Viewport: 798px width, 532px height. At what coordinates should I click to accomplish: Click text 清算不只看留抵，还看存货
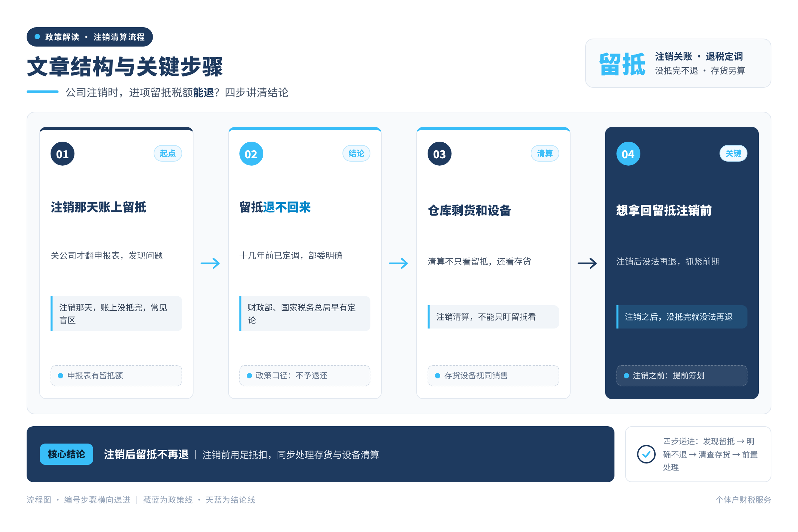(479, 262)
